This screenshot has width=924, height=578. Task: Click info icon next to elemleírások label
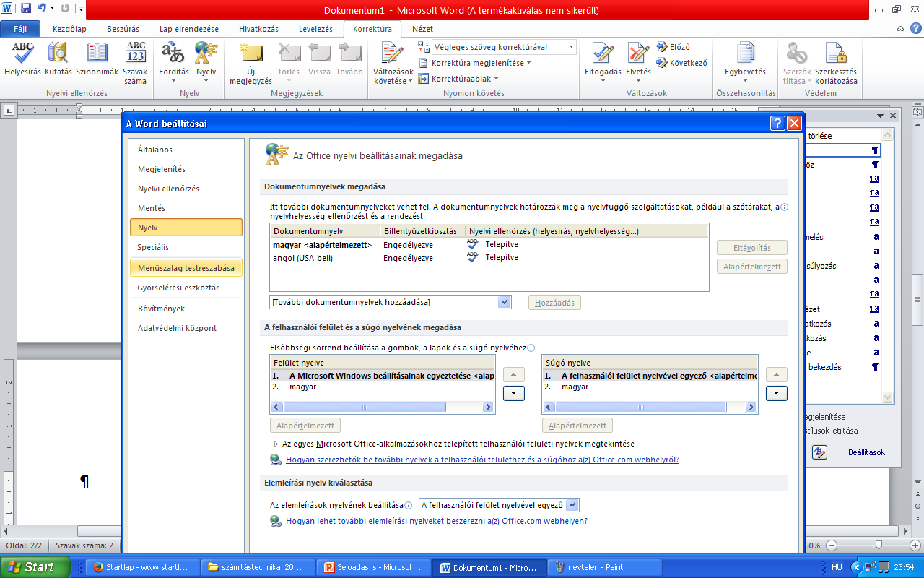pos(409,506)
